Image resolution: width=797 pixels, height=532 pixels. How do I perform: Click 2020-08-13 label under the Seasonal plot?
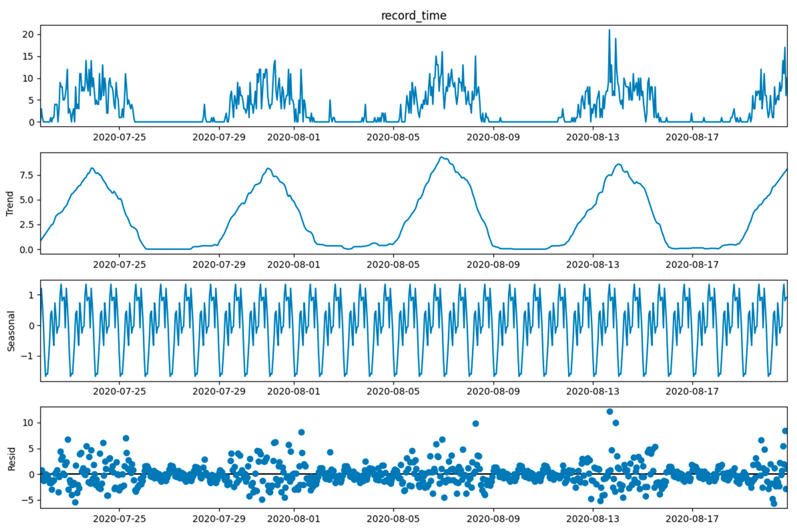[x=593, y=392]
